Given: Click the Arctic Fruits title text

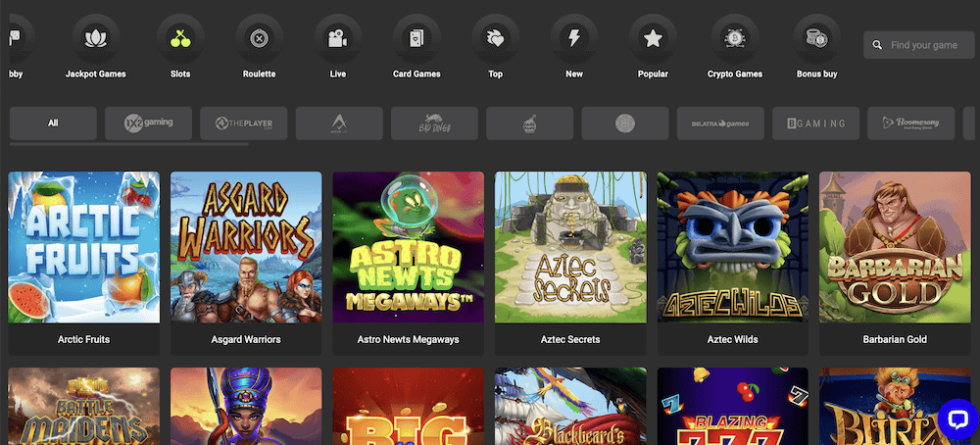Looking at the screenshot, I should (83, 339).
